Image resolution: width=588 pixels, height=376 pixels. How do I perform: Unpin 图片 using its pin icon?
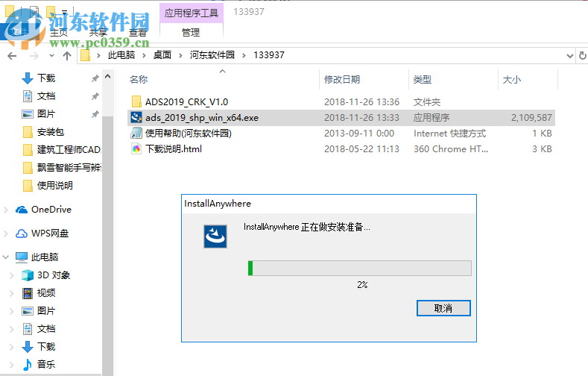95,114
